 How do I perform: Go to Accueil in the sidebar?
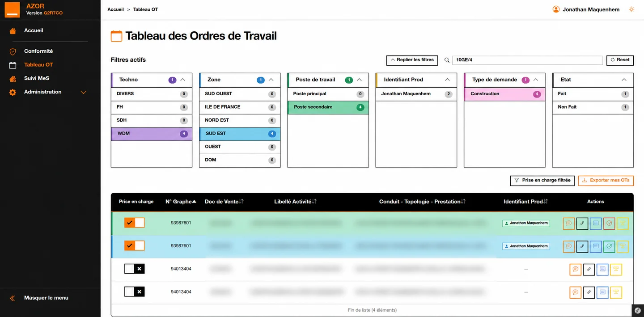point(34,30)
